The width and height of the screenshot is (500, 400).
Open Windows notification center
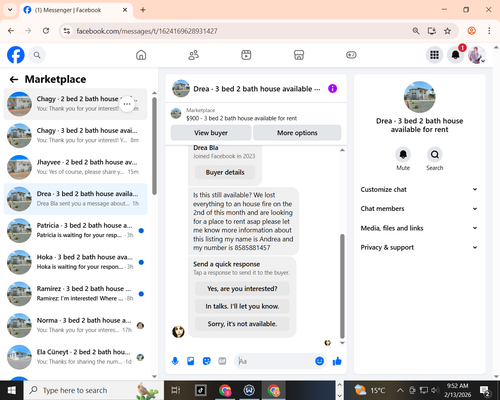pos(485,390)
